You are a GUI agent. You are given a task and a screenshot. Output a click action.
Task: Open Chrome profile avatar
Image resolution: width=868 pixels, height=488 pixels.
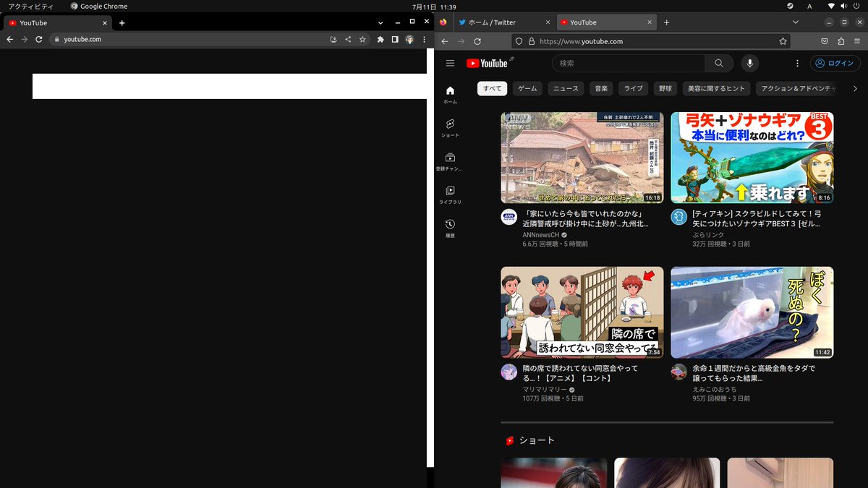coord(409,39)
